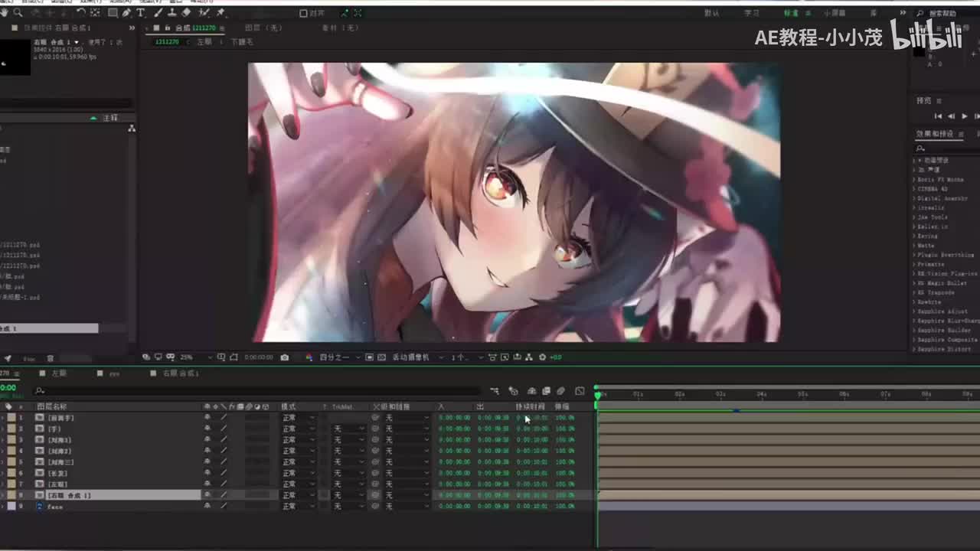
Task: Expand the Keying effects category
Action: tap(916, 236)
